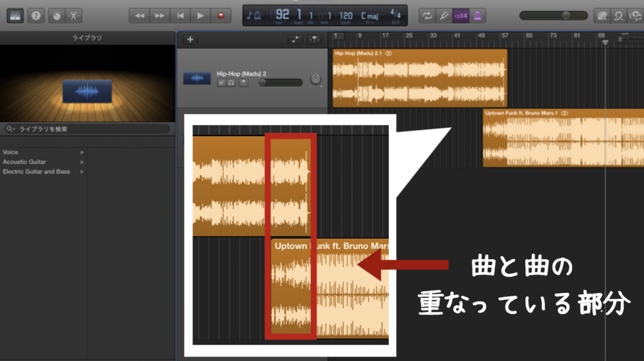Image resolution: width=644 pixels, height=361 pixels.
Task: Open the 4/4 time signature menu
Action: [395, 14]
